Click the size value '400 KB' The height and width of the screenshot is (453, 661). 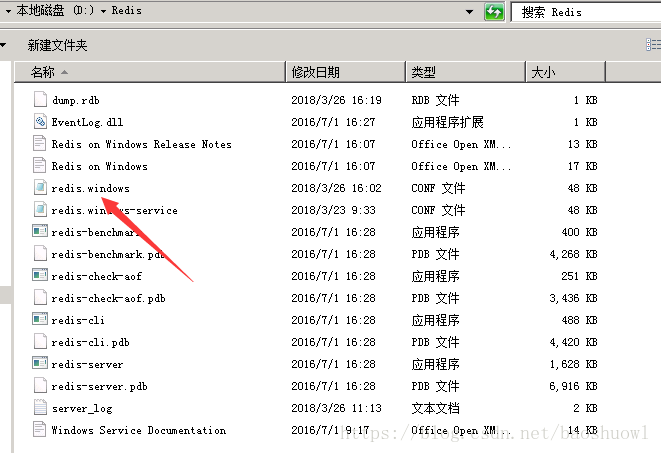580,232
